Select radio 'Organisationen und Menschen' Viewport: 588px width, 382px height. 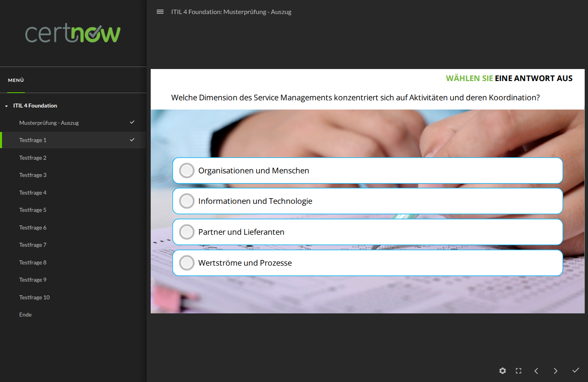[x=187, y=171]
